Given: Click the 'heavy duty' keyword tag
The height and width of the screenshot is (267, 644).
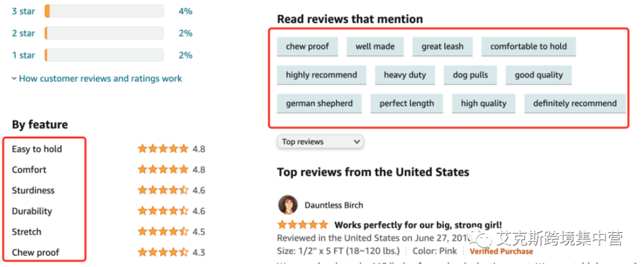Looking at the screenshot, I should point(405,75).
